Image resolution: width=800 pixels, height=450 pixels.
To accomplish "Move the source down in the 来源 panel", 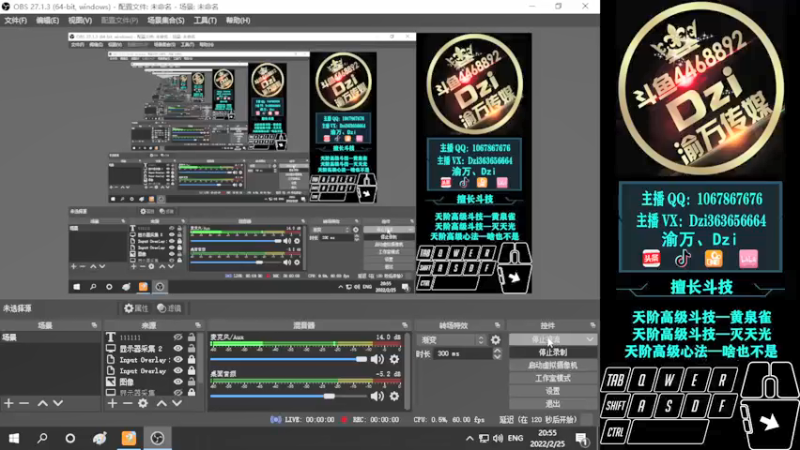I will pyautogui.click(x=177, y=403).
